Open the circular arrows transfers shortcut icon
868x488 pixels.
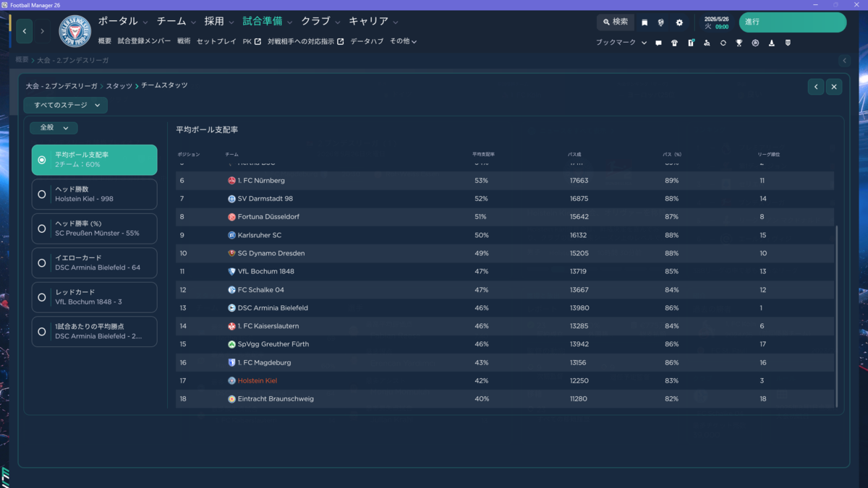coord(723,43)
